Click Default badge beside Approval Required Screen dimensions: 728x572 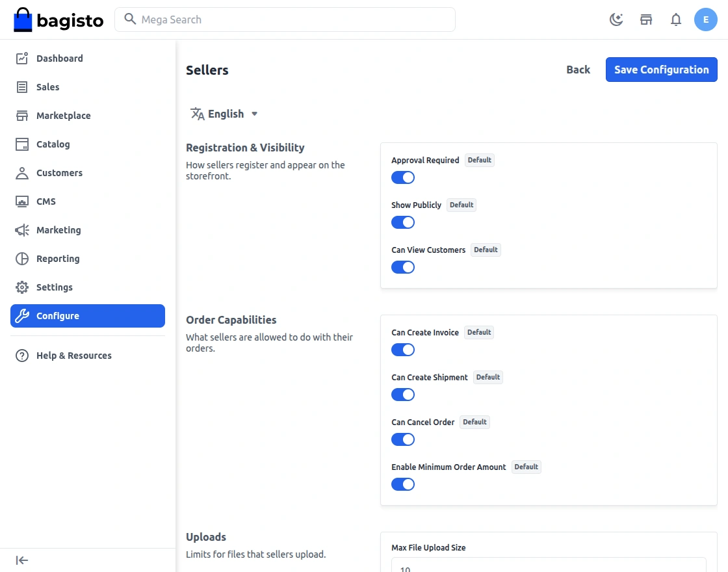[480, 160]
